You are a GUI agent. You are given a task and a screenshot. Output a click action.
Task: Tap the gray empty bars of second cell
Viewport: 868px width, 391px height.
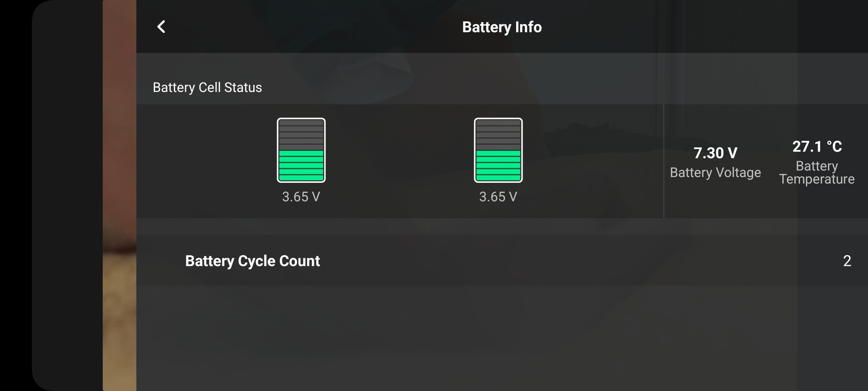498,134
